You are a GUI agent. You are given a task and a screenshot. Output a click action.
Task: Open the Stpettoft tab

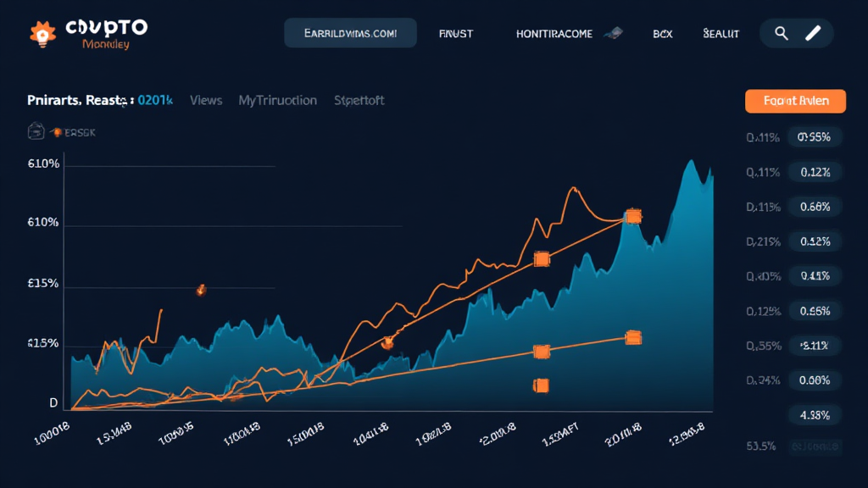click(359, 100)
